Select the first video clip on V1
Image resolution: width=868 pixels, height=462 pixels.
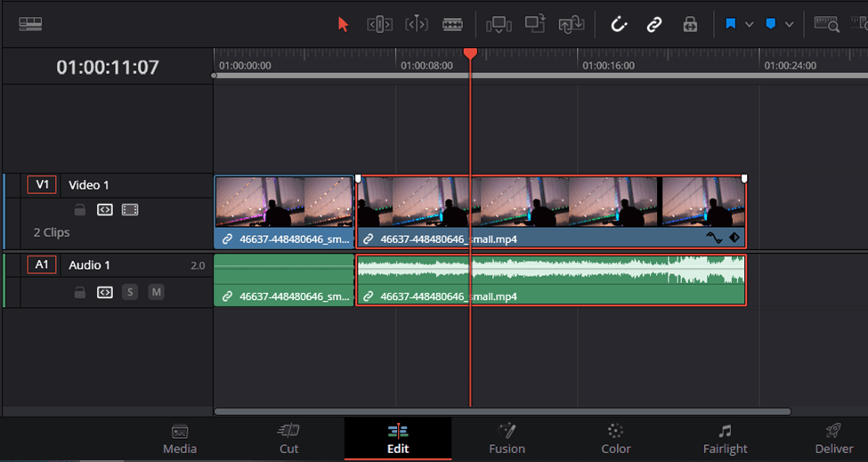pyautogui.click(x=284, y=212)
